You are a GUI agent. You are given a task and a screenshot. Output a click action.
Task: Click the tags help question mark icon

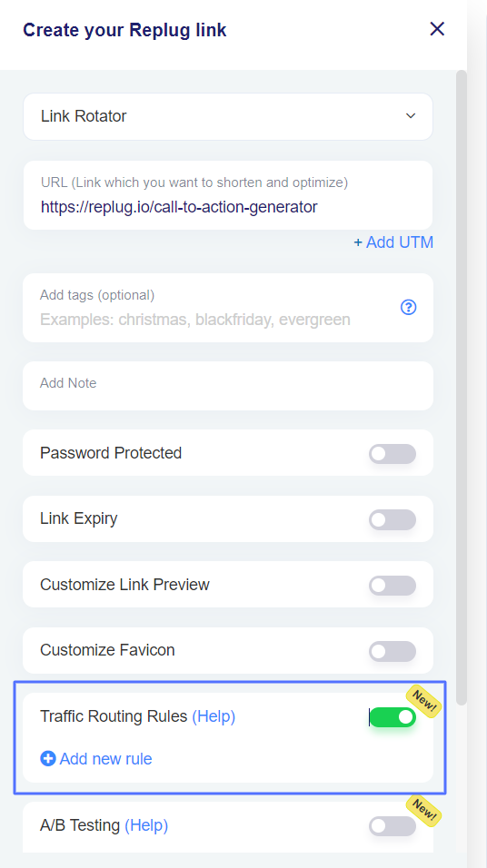click(x=408, y=307)
